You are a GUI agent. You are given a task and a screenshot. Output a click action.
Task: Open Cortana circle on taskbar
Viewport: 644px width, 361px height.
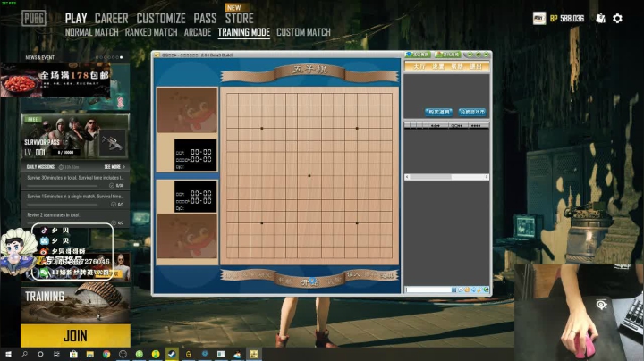[x=40, y=354]
